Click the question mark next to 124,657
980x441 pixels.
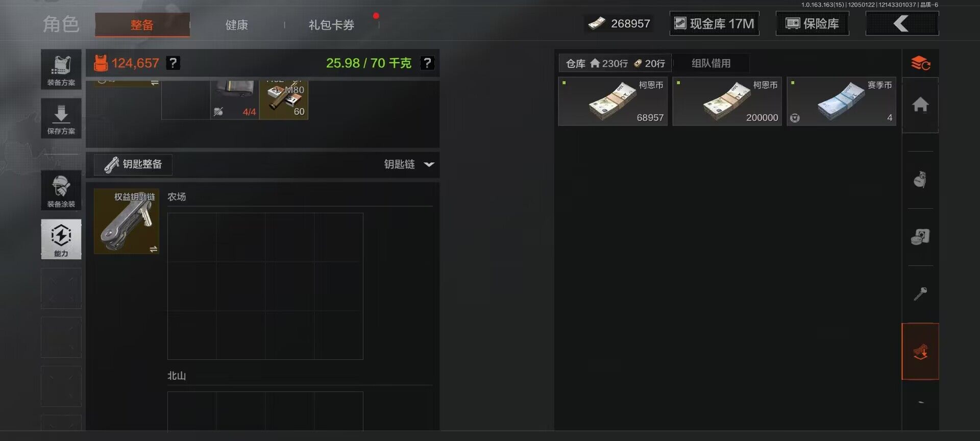174,63
